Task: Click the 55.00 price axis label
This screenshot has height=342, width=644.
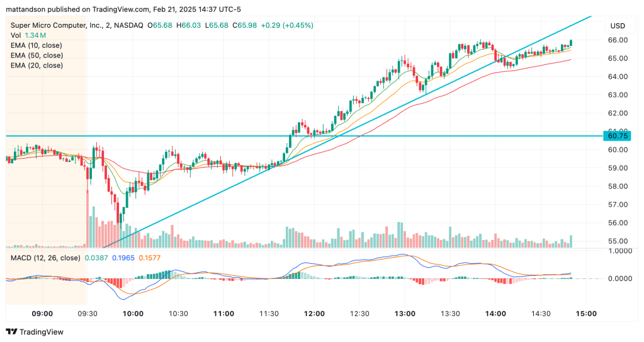Action: (618, 241)
